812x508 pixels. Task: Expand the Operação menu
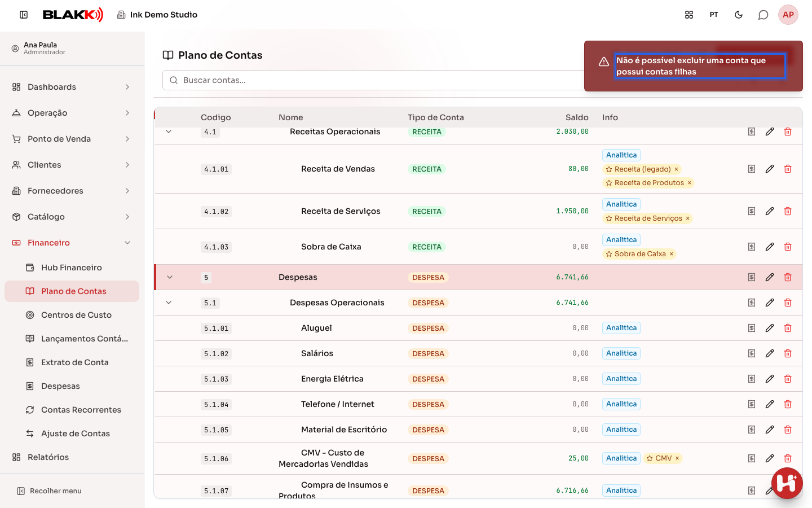pyautogui.click(x=72, y=113)
